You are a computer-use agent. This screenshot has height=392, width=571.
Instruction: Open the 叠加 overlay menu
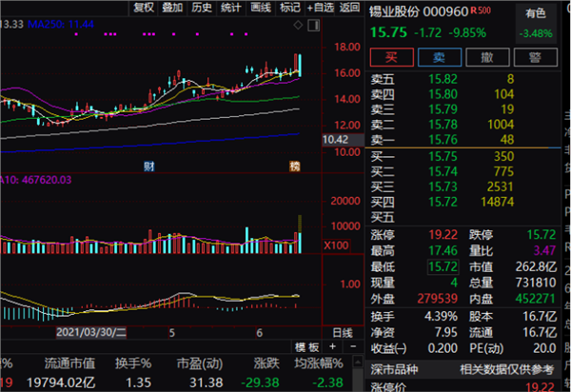[x=172, y=8]
